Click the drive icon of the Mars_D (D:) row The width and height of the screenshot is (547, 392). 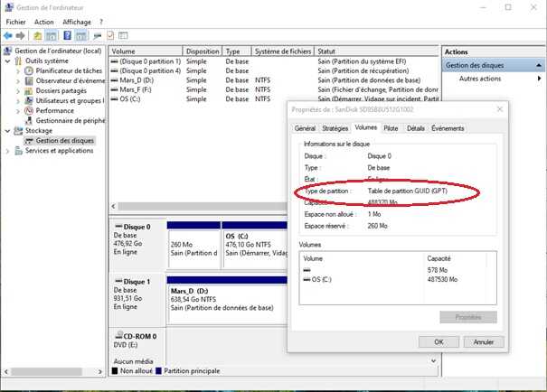coord(115,80)
